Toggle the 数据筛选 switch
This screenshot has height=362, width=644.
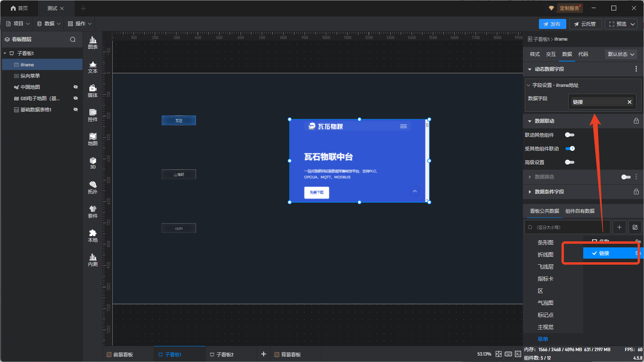click(x=626, y=177)
